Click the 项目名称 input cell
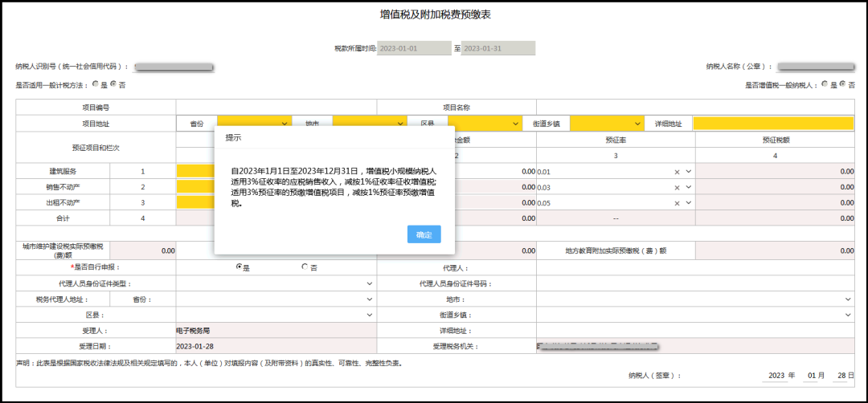This screenshot has height=403, width=868. tap(695, 108)
